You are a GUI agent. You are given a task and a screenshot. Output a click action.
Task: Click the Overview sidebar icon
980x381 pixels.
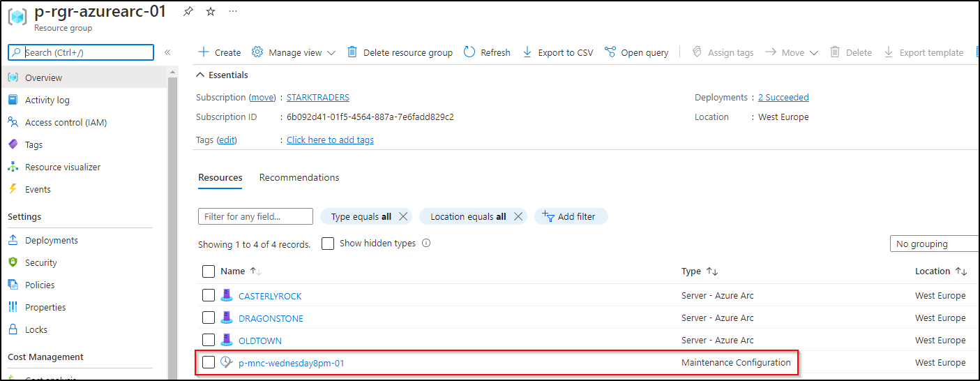(x=13, y=77)
